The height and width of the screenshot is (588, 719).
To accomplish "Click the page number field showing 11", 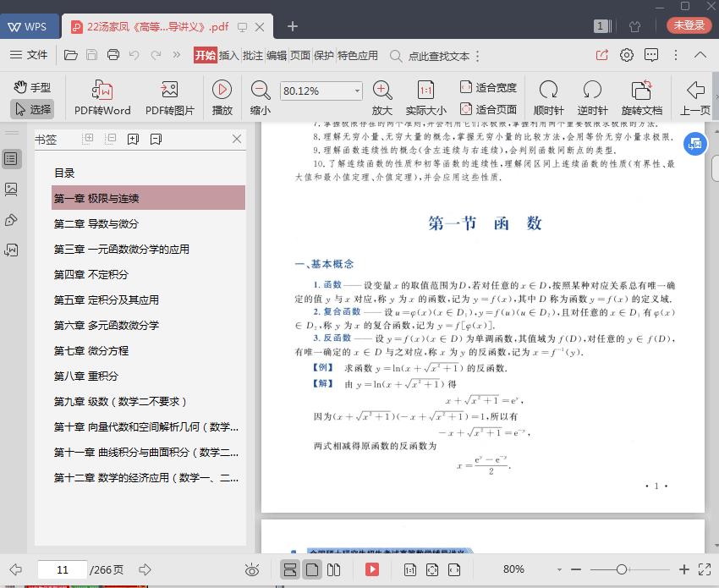I will point(63,569).
